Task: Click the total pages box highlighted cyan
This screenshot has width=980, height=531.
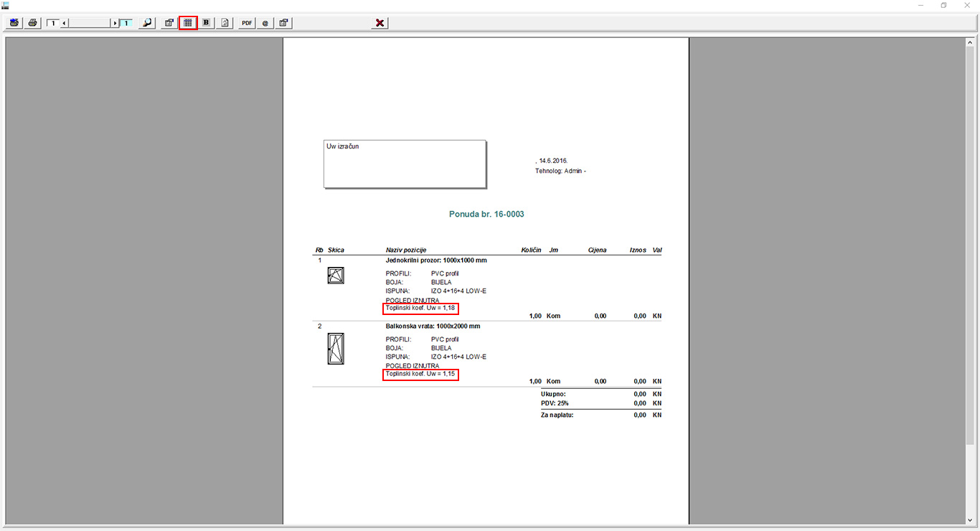Action: click(x=126, y=23)
